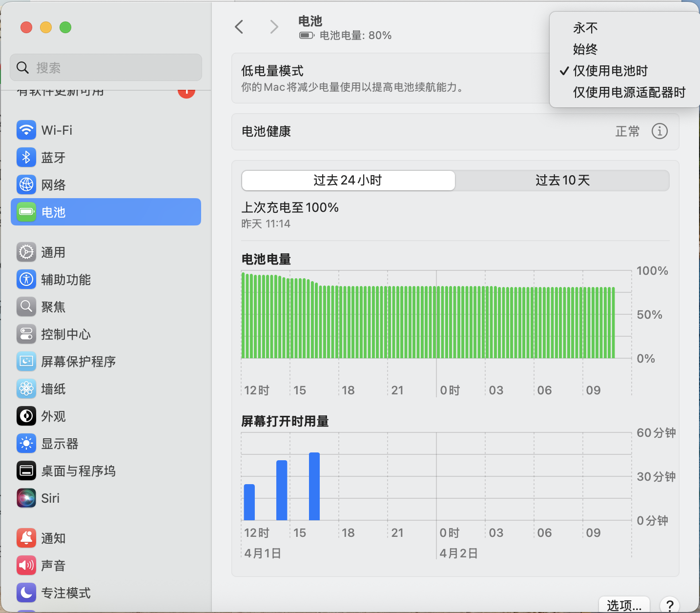
Task: Click the tallest blue screen usage bar
Action: pos(314,486)
